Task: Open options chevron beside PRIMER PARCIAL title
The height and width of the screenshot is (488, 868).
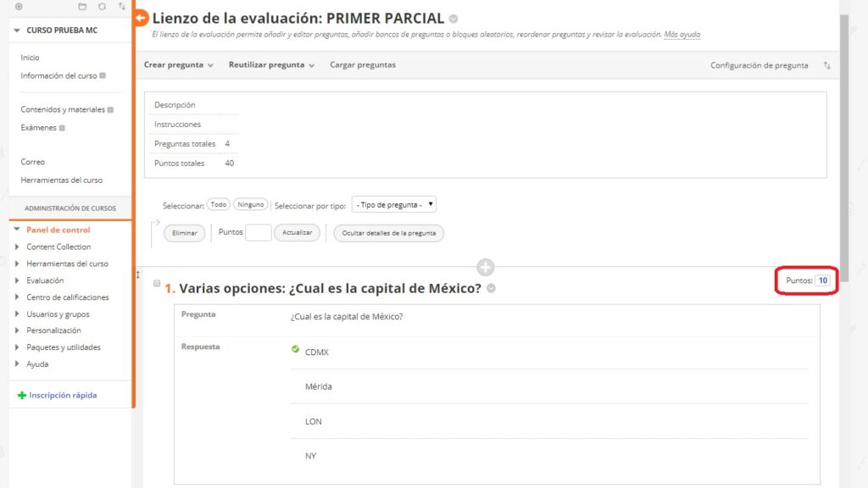Action: pos(453,19)
